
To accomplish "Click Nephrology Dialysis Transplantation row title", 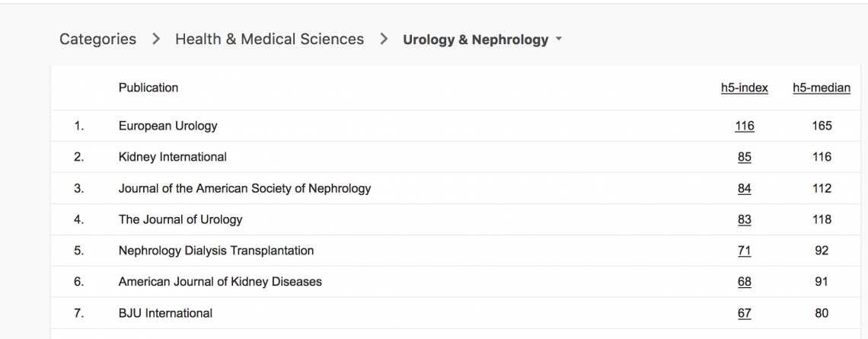I will click(215, 251).
